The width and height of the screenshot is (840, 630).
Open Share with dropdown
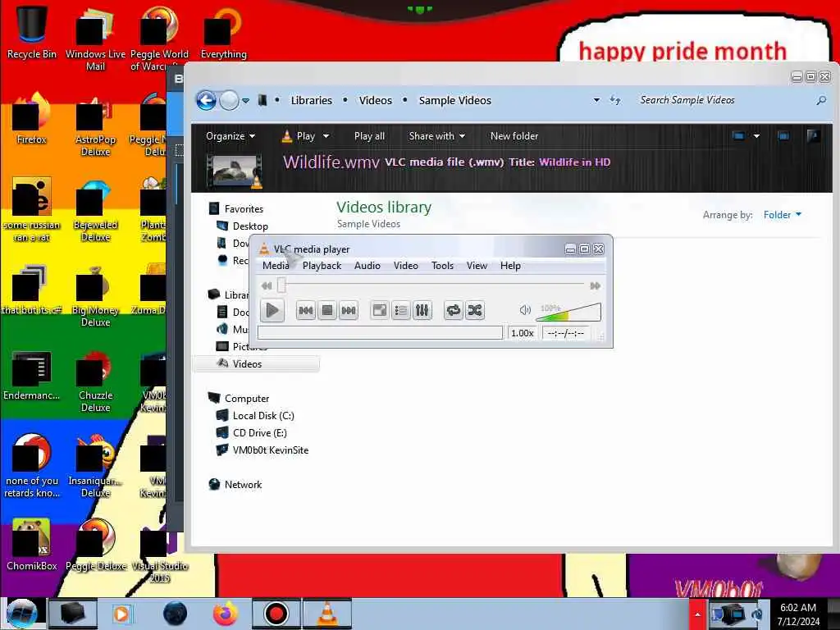[436, 136]
